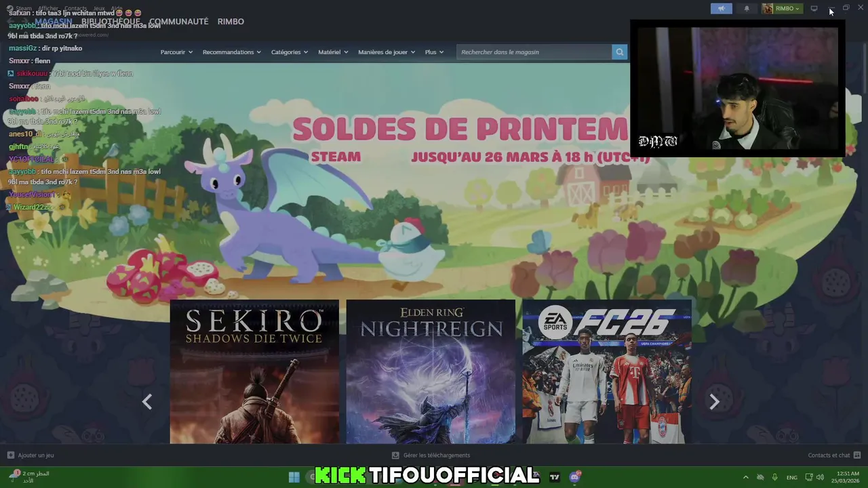The width and height of the screenshot is (868, 488).
Task: Open the RIMBO profile tab
Action: coord(231,22)
